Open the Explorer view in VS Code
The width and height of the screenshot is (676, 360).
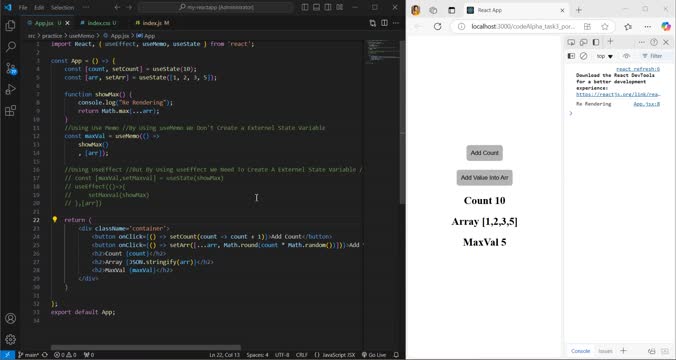(10, 26)
